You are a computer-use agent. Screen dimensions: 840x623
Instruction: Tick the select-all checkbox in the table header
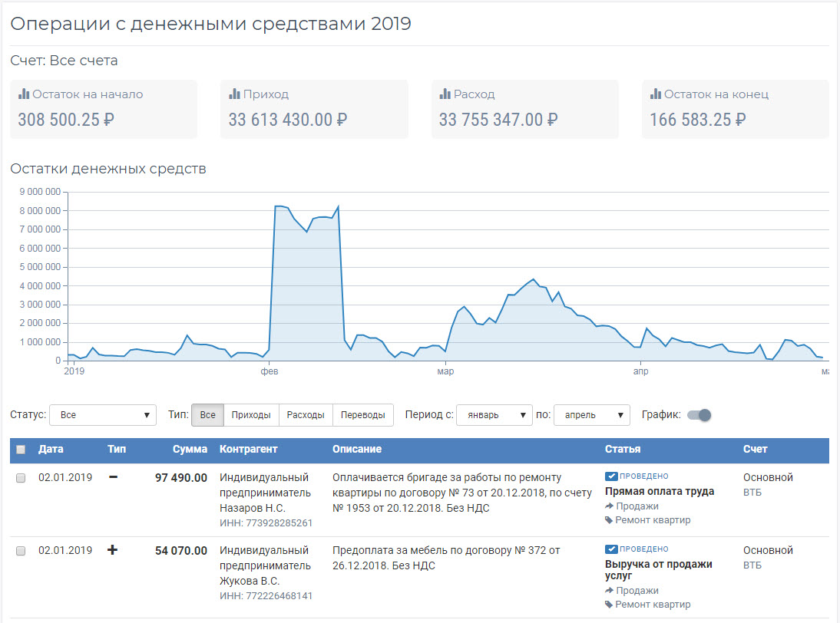(21, 450)
